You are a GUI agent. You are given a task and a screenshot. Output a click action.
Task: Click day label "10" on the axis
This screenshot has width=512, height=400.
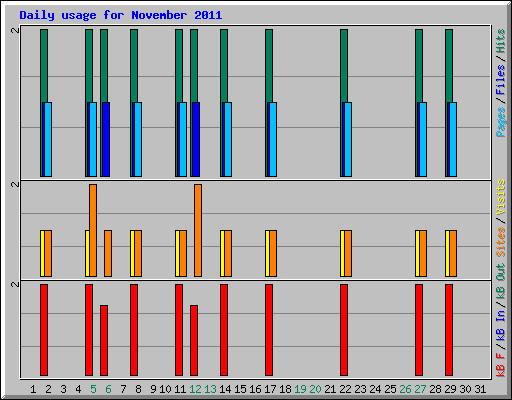click(x=165, y=389)
